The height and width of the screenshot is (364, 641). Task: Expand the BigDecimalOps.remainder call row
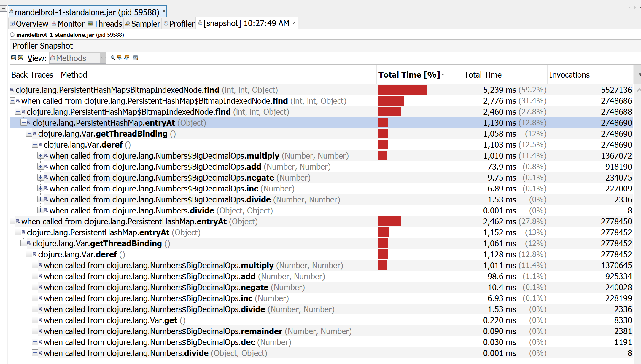35,331
